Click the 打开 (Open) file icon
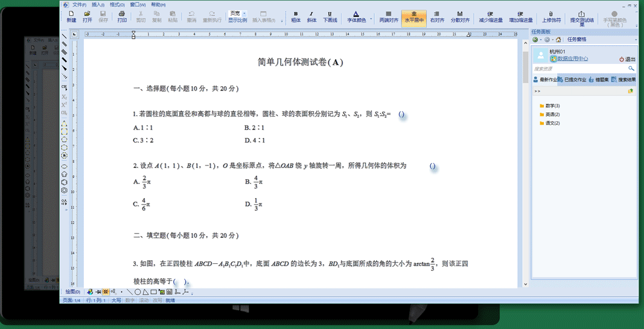The image size is (644, 329). pyautogui.click(x=88, y=16)
